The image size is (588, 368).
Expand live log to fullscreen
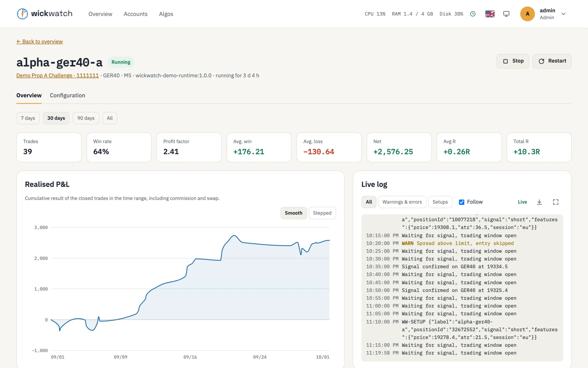(x=556, y=202)
